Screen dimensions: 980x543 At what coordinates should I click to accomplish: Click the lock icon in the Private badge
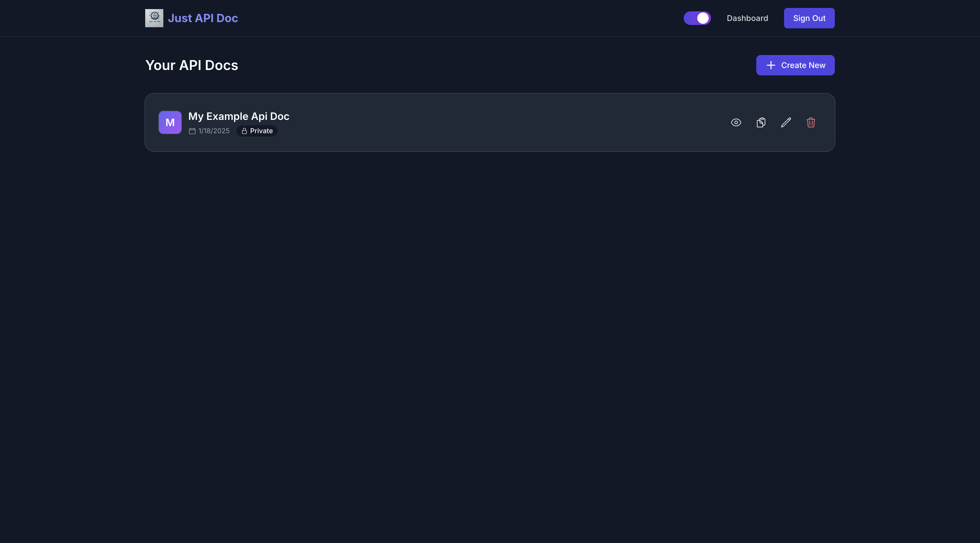[x=244, y=131]
